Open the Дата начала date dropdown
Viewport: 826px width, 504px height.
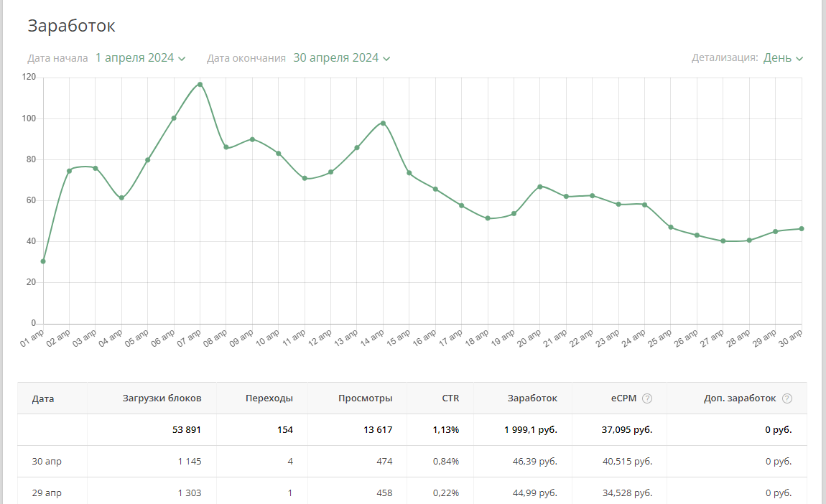click(x=141, y=58)
